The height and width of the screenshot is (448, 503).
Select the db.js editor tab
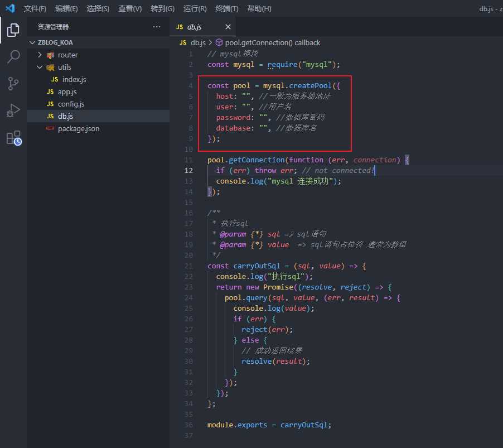194,27
